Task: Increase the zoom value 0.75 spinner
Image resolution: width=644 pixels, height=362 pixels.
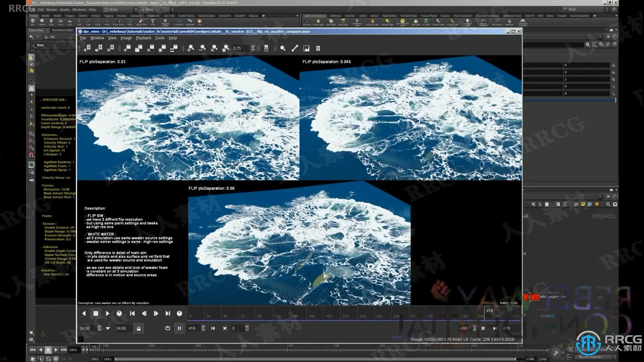Action: [x=253, y=47]
